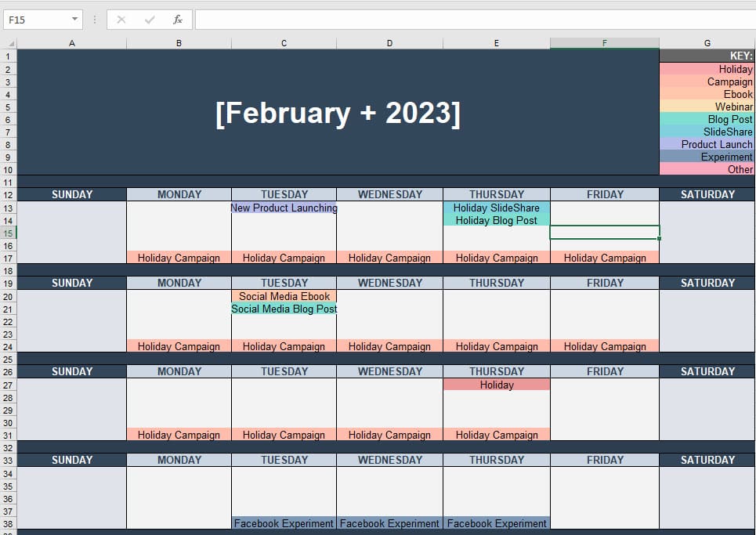Click the SUNDAY header in row 12

pos(72,194)
